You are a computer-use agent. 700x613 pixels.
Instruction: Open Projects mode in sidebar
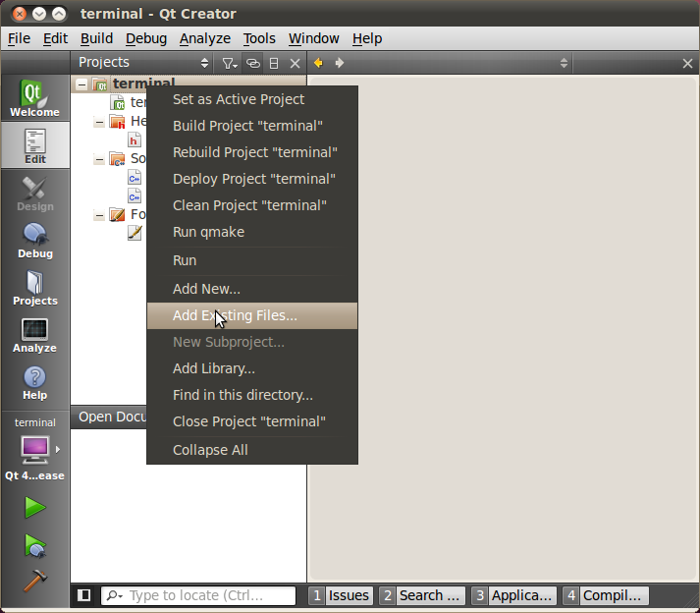34,287
